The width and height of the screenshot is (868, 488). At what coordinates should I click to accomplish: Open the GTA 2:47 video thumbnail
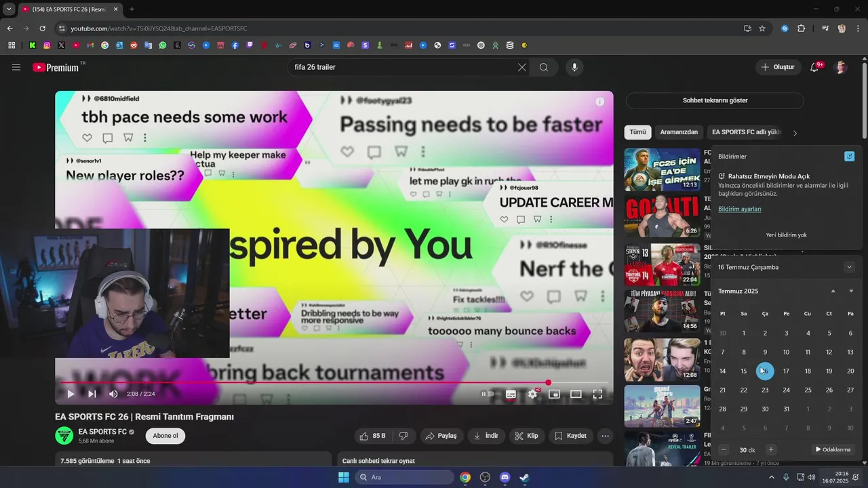click(662, 406)
